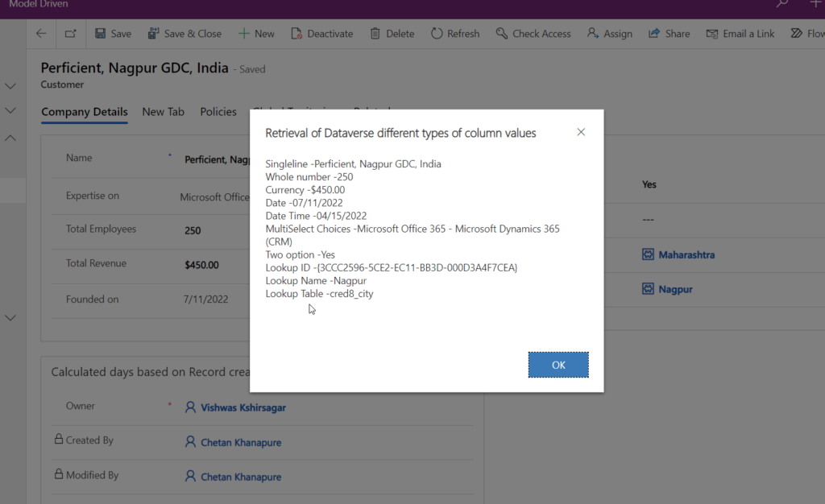Expand the bottom sidebar chevron
Viewport: 825px width, 504px height.
tap(10, 317)
